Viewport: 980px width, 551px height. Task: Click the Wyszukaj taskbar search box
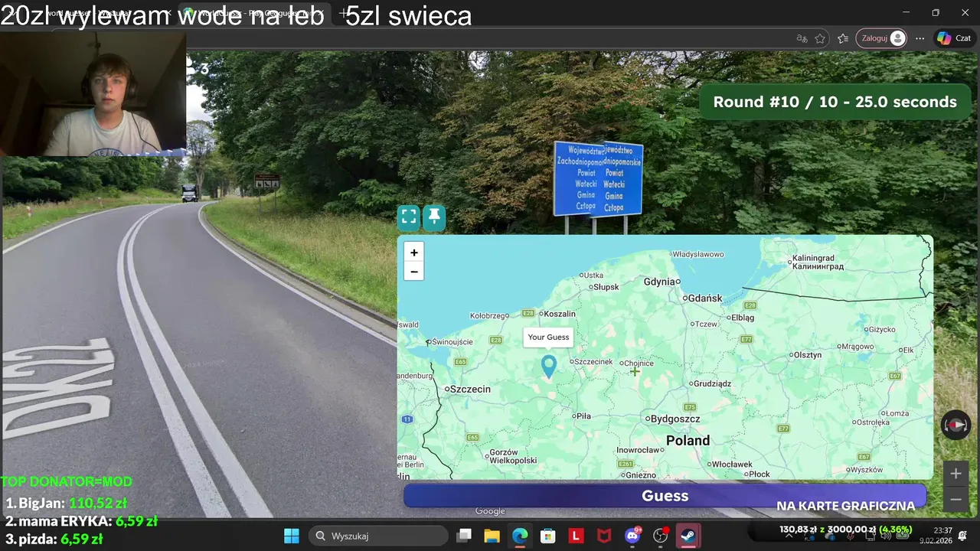[x=378, y=536]
